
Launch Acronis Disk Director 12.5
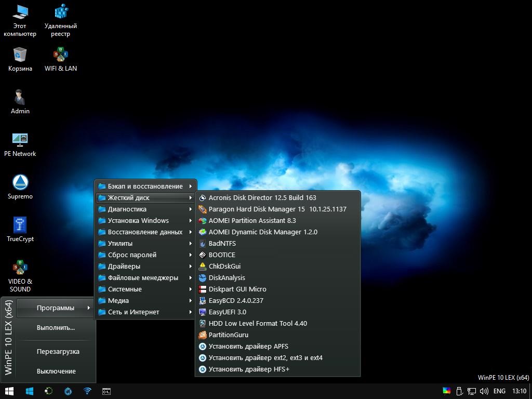261,197
